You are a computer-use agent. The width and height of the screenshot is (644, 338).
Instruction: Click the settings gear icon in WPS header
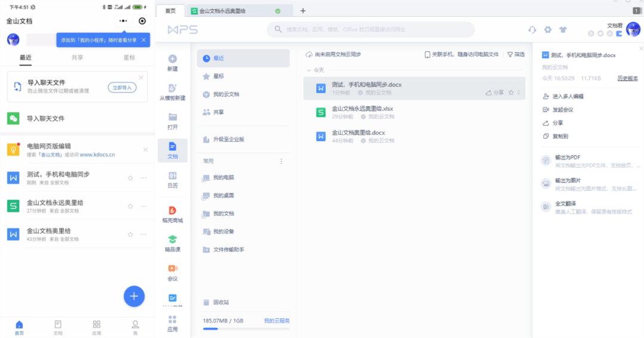(x=547, y=30)
